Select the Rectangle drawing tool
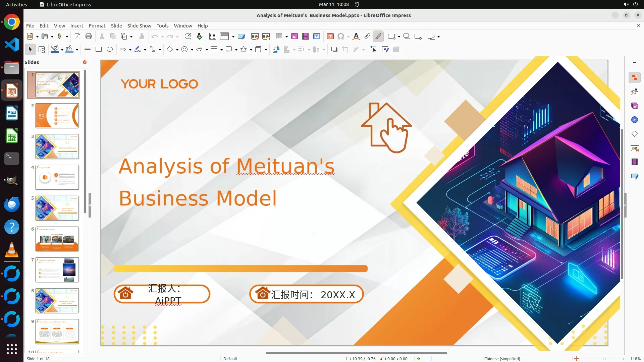This screenshot has width=644, height=362. [99, 50]
